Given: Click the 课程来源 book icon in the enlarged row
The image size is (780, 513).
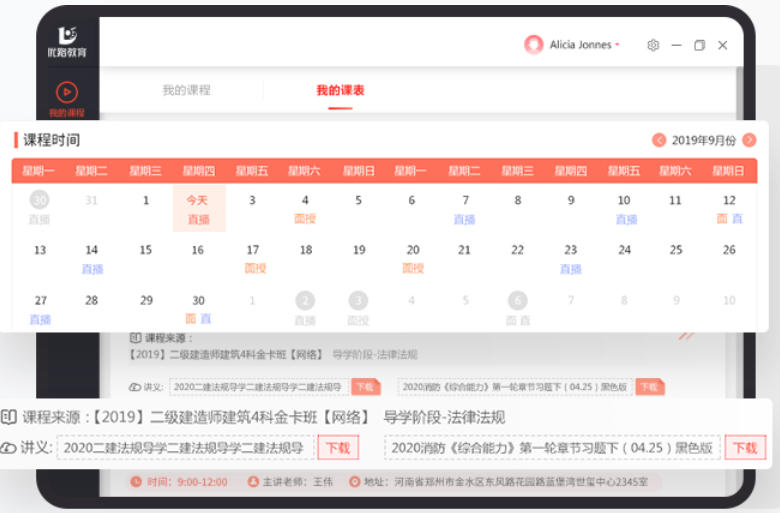Looking at the screenshot, I should click(x=9, y=417).
